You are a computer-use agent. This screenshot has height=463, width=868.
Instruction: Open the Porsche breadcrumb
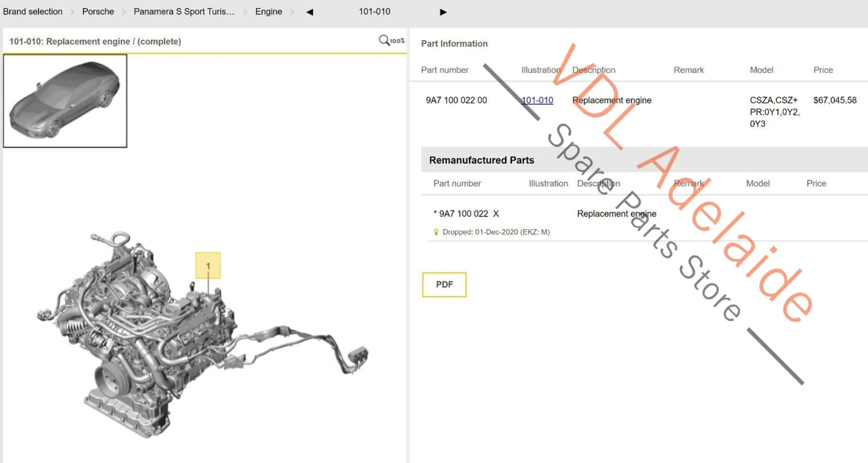click(98, 11)
